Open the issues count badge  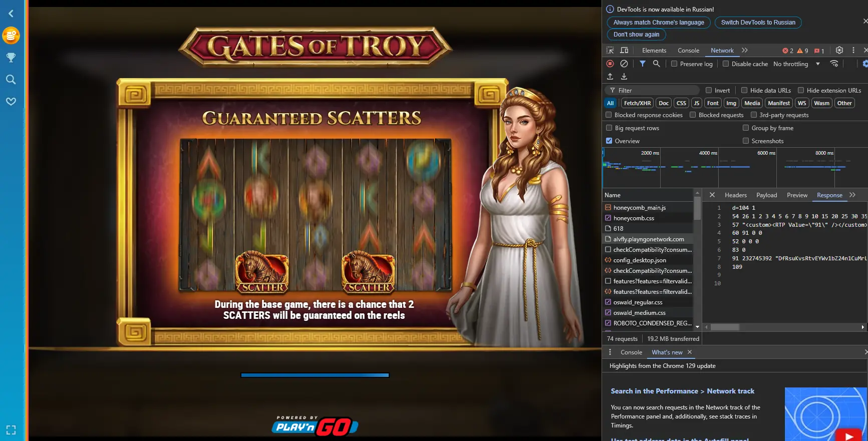pos(819,51)
